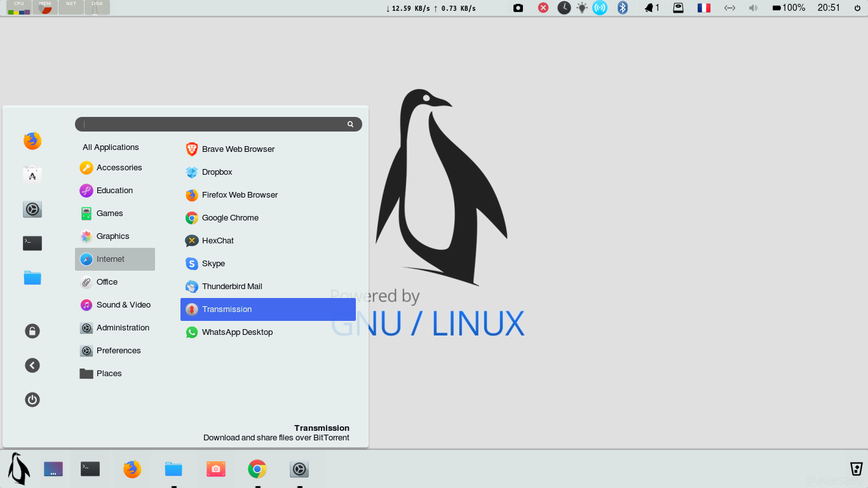This screenshot has height=488, width=868.
Task: Click the network speed indicator text
Action: tap(431, 8)
